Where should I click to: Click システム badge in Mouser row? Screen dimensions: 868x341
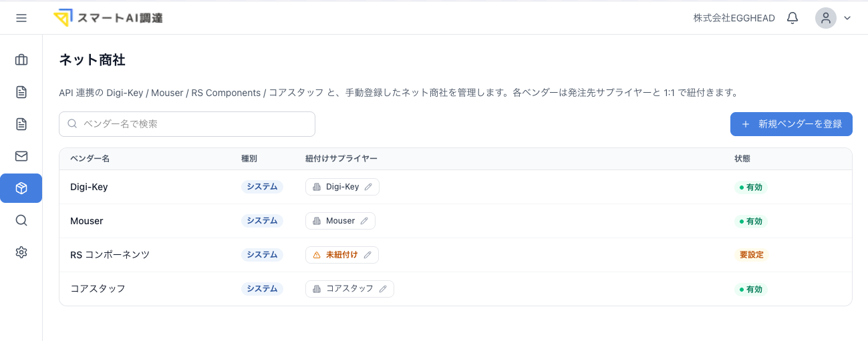point(262,221)
